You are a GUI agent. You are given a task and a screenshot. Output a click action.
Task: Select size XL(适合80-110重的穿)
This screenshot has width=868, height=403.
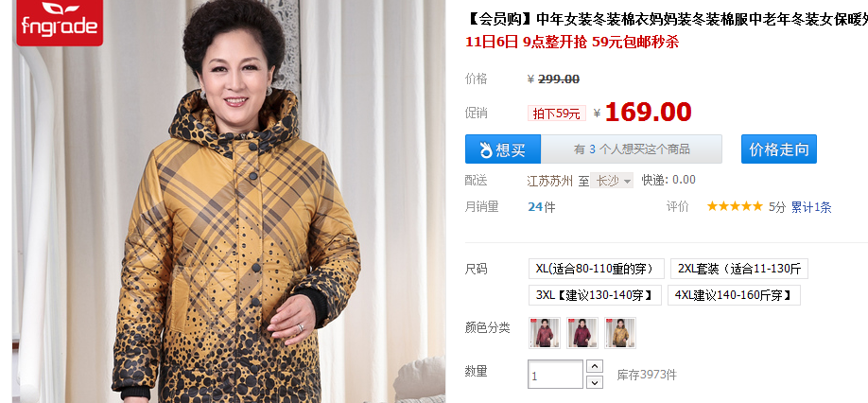click(597, 269)
